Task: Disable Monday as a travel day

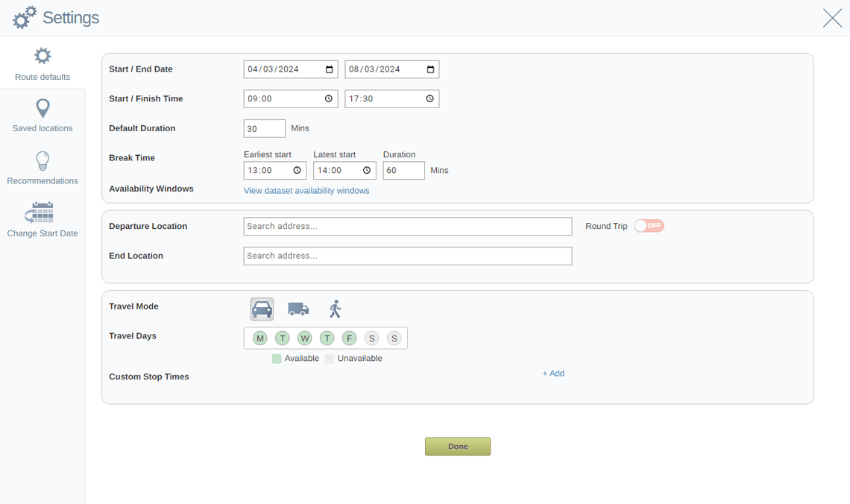Action: (x=259, y=338)
